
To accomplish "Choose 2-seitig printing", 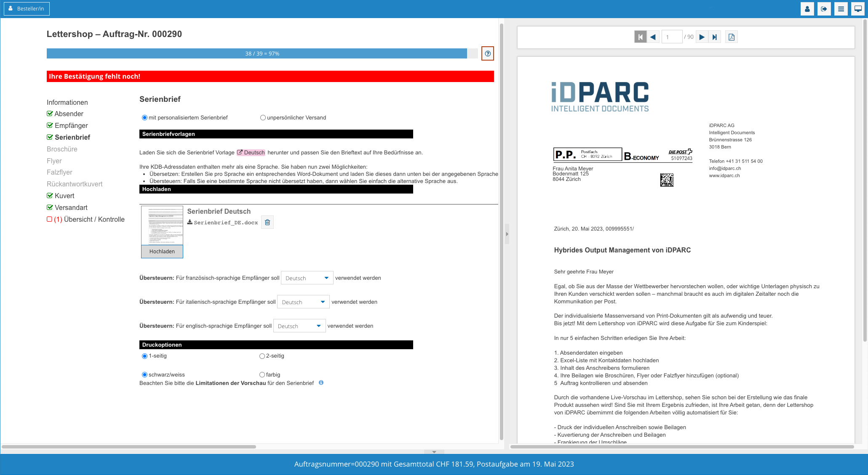I will click(262, 356).
